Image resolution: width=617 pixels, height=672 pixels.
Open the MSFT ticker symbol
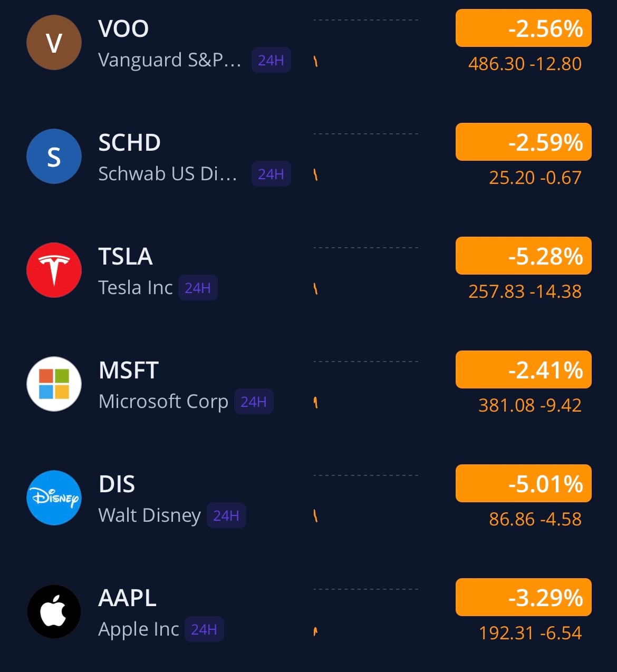point(129,371)
